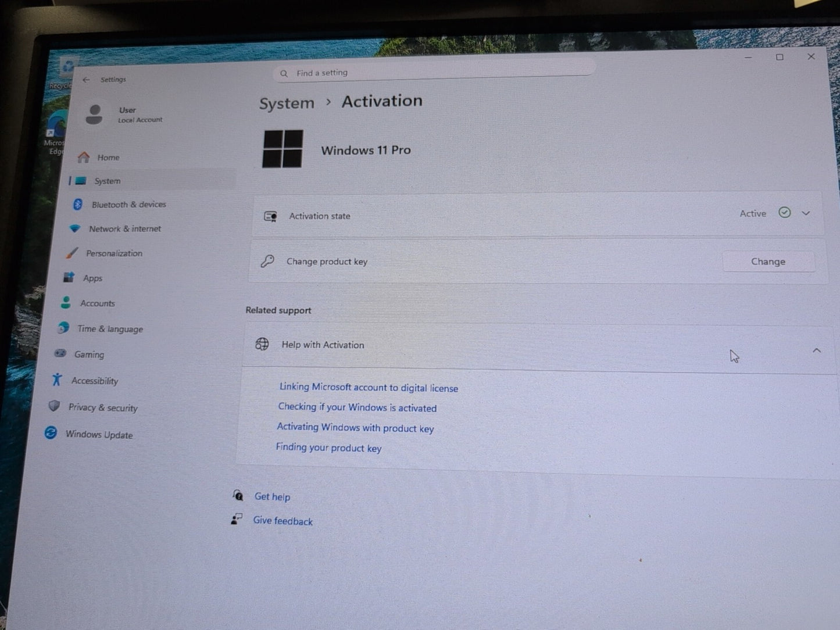Click System in the breadcrumb
Viewport: 840px width, 630px height.
tap(287, 103)
